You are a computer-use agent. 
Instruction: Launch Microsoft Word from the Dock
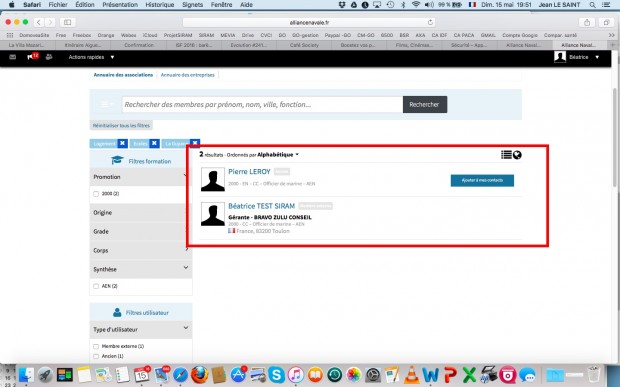point(431,375)
